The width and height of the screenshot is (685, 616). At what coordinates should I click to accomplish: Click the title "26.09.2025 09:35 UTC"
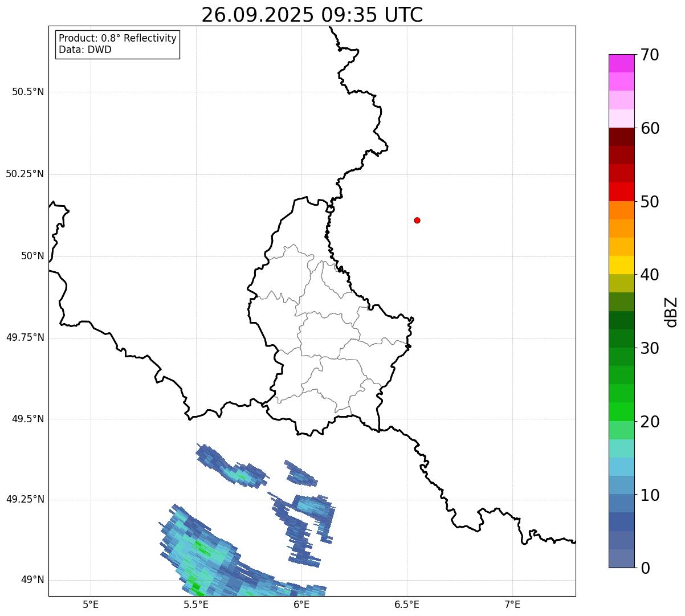click(312, 15)
